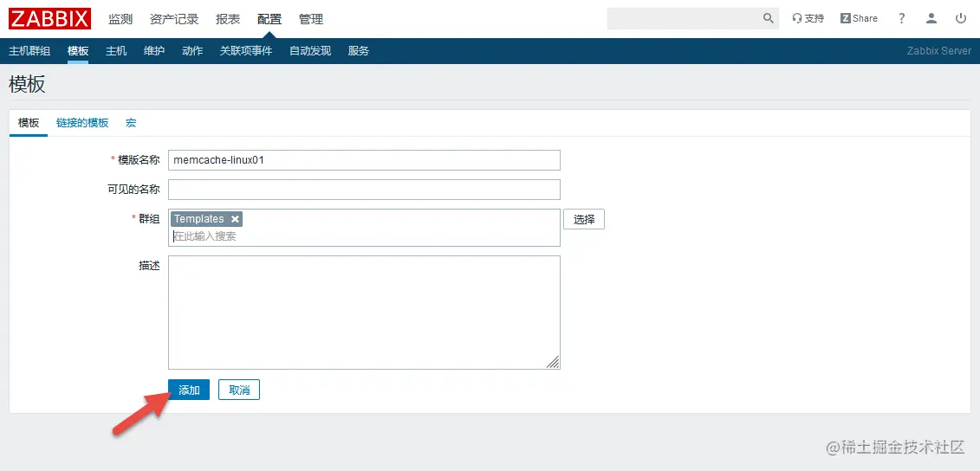The width and height of the screenshot is (980, 471).
Task: Switch to the 宏 tab
Action: 131,122
